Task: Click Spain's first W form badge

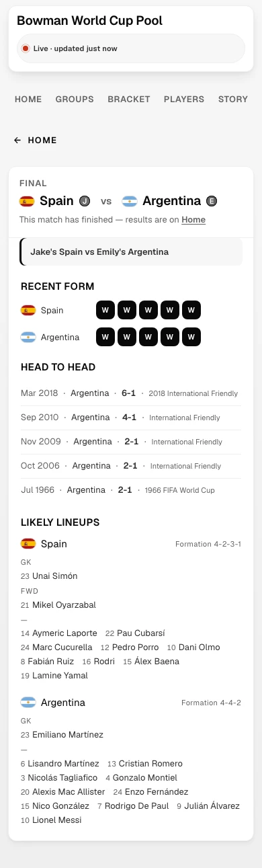Action: (105, 311)
